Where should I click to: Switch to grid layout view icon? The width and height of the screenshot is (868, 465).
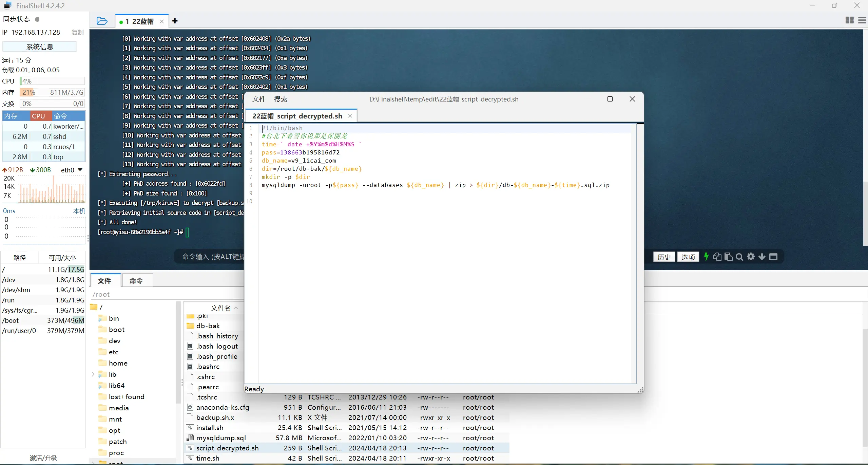point(849,20)
